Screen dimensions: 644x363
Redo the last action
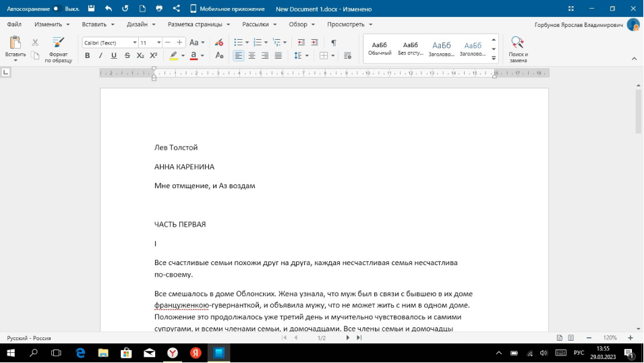pyautogui.click(x=125, y=9)
